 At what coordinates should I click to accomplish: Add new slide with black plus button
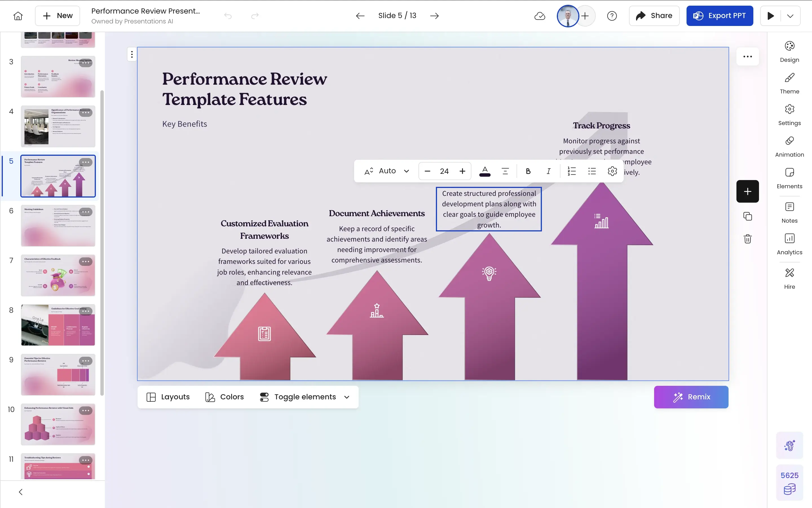pos(748,191)
